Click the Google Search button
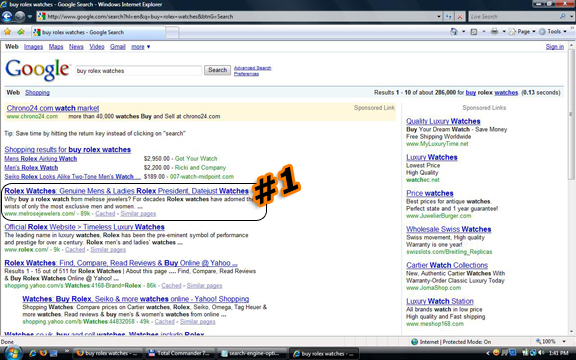 click(x=217, y=70)
